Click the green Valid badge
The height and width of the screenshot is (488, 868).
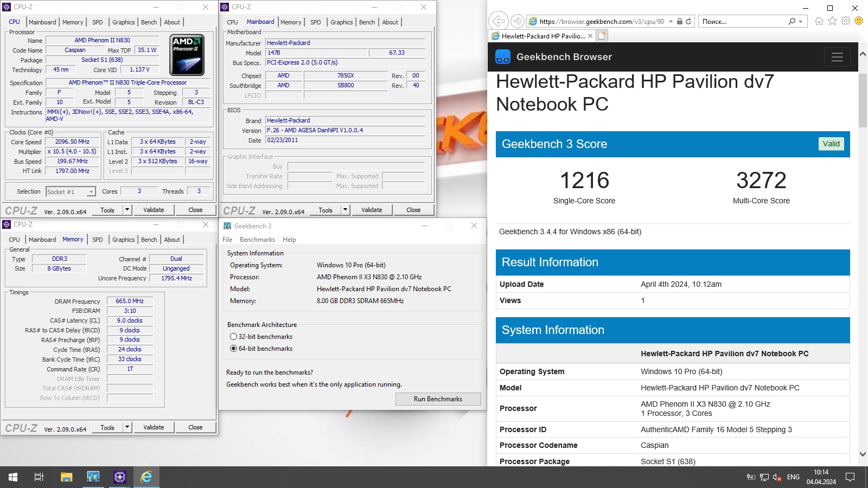coord(831,144)
